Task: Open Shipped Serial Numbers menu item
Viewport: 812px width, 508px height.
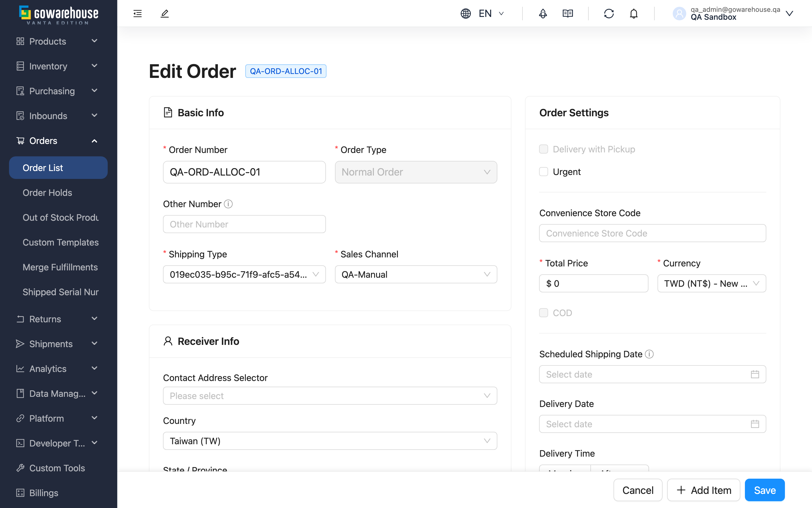Action: pyautogui.click(x=58, y=292)
